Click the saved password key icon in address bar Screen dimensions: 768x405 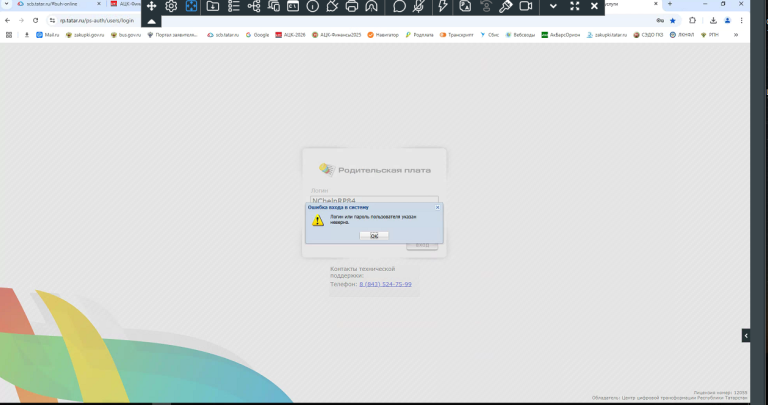(x=660, y=21)
